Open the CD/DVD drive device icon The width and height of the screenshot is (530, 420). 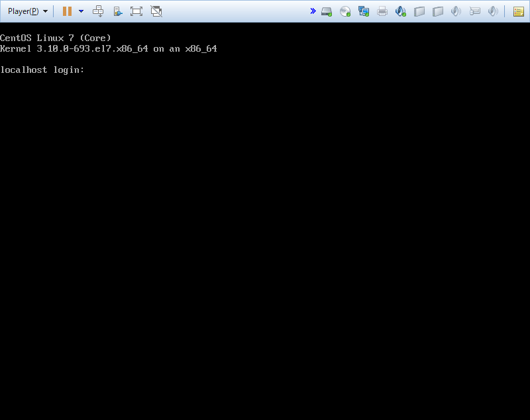[345, 11]
